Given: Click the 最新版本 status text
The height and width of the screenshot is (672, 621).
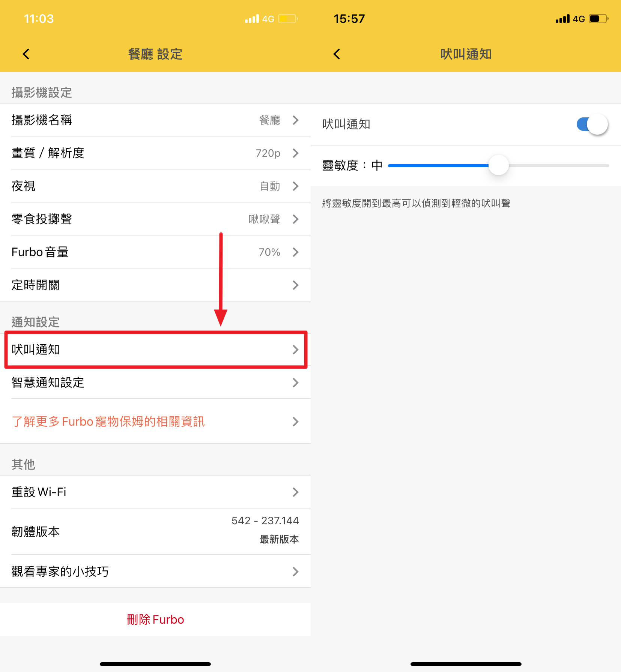Looking at the screenshot, I should point(279,539).
